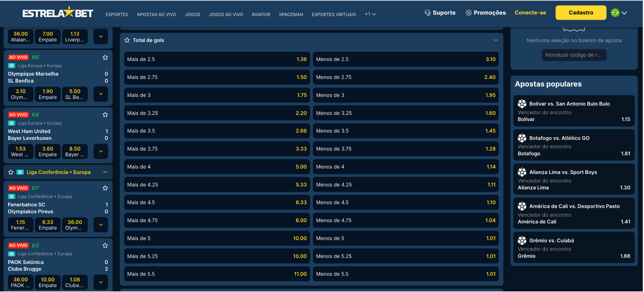Open the JOGOS menu item
Screen dimensions: 644x292
(193, 14)
